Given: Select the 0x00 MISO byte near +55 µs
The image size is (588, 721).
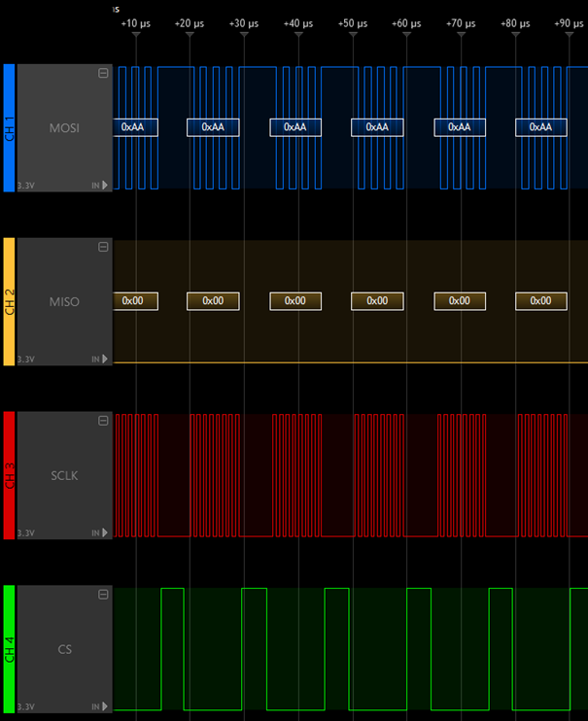Looking at the screenshot, I should (x=377, y=301).
